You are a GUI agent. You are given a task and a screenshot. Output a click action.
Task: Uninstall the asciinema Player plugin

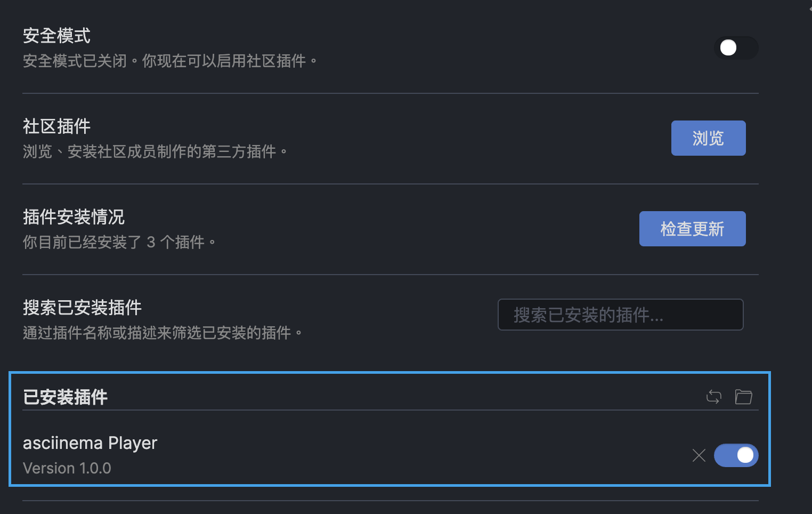(x=699, y=455)
